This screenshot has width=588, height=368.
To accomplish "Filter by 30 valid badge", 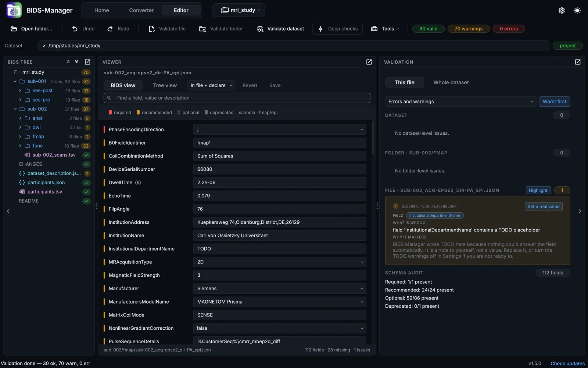I will (x=429, y=29).
